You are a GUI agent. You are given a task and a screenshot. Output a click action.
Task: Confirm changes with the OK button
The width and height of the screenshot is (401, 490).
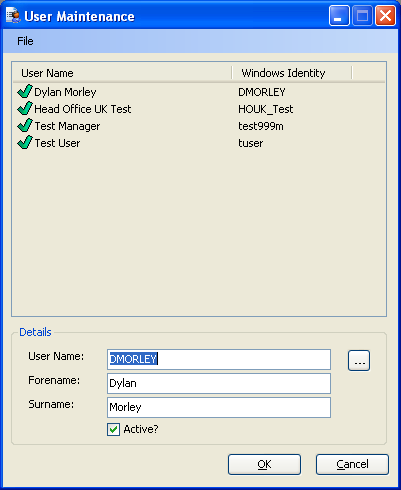(x=264, y=464)
